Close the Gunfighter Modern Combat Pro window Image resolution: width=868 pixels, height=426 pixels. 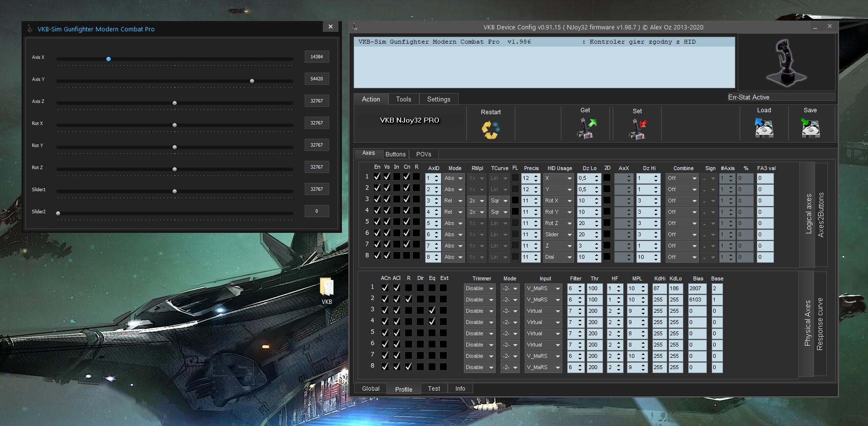331,27
